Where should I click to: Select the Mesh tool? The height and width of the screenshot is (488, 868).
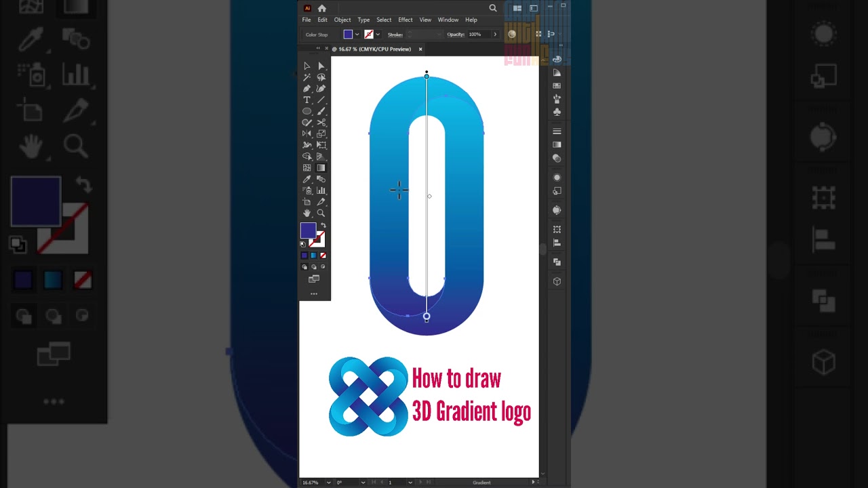click(307, 167)
